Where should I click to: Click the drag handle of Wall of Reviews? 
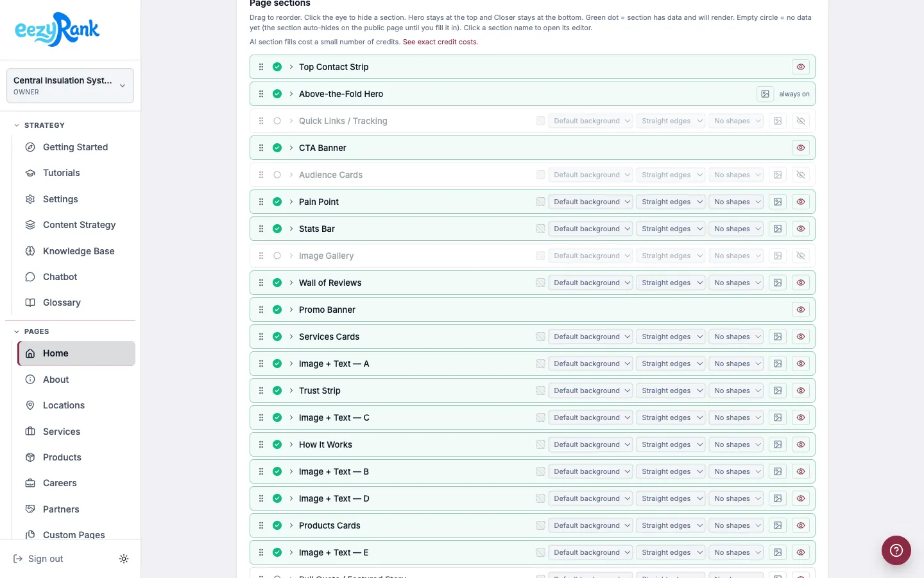tap(261, 283)
